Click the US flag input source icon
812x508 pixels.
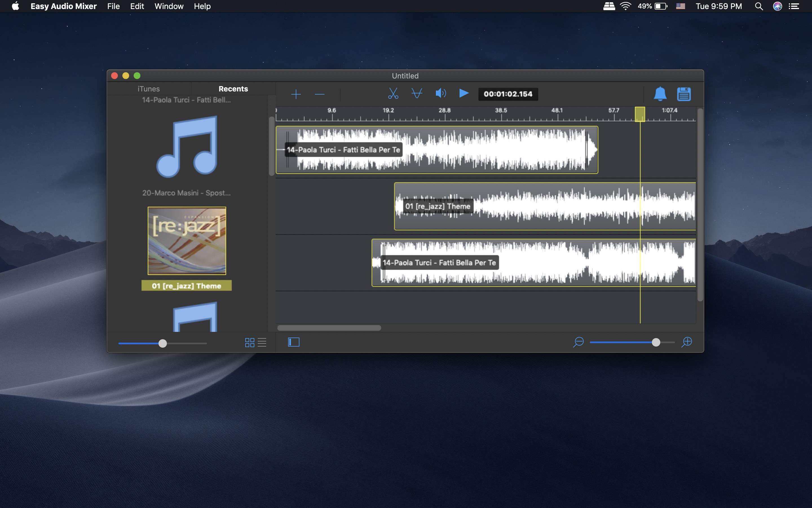pos(680,6)
